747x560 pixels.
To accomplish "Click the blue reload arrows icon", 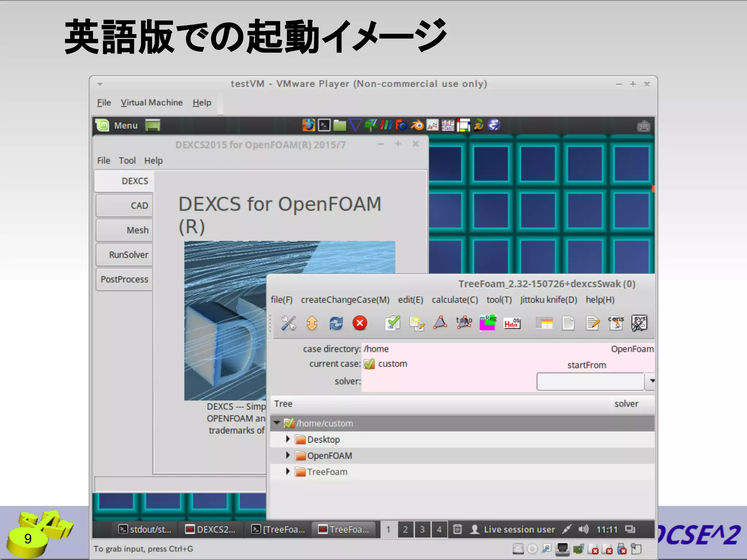I will (336, 323).
